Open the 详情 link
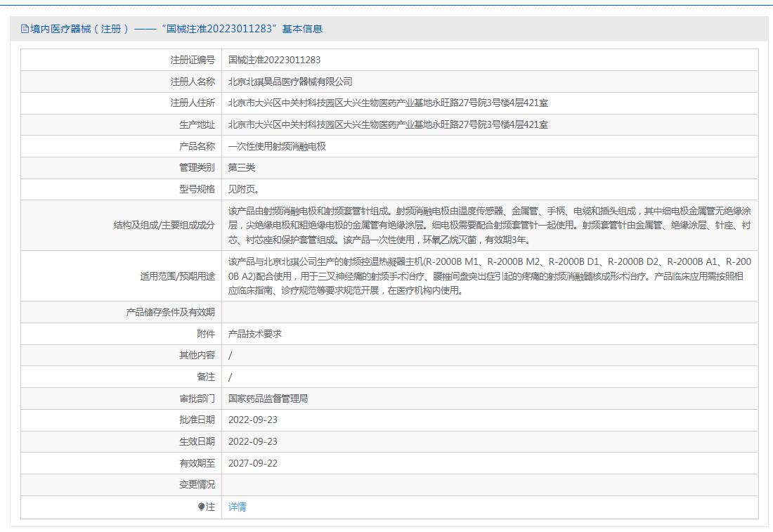Screen dimensions: 773x532 (238, 507)
